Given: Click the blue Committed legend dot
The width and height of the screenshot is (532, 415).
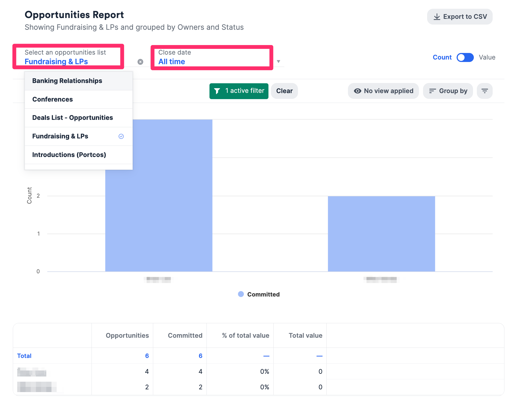Looking at the screenshot, I should [x=241, y=294].
